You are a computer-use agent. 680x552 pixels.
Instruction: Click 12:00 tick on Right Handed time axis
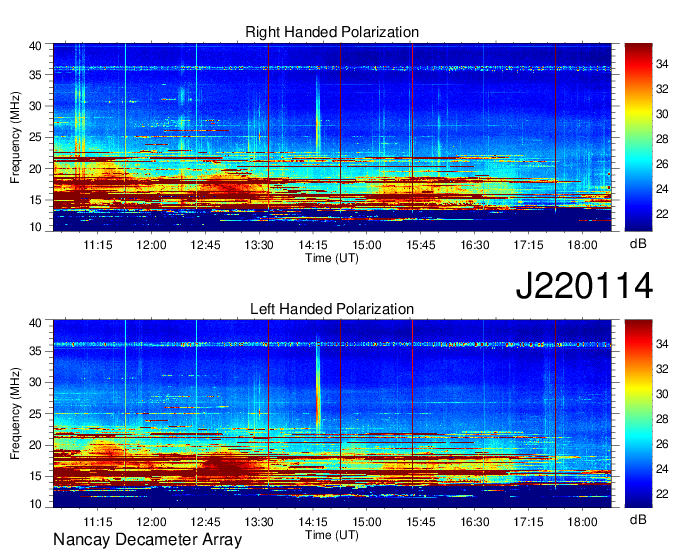tap(151, 245)
